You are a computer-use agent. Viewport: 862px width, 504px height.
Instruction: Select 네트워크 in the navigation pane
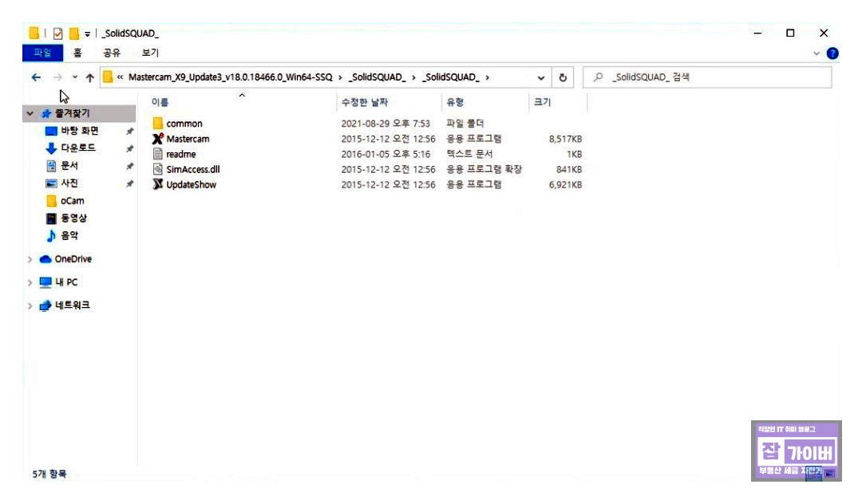[x=72, y=305]
